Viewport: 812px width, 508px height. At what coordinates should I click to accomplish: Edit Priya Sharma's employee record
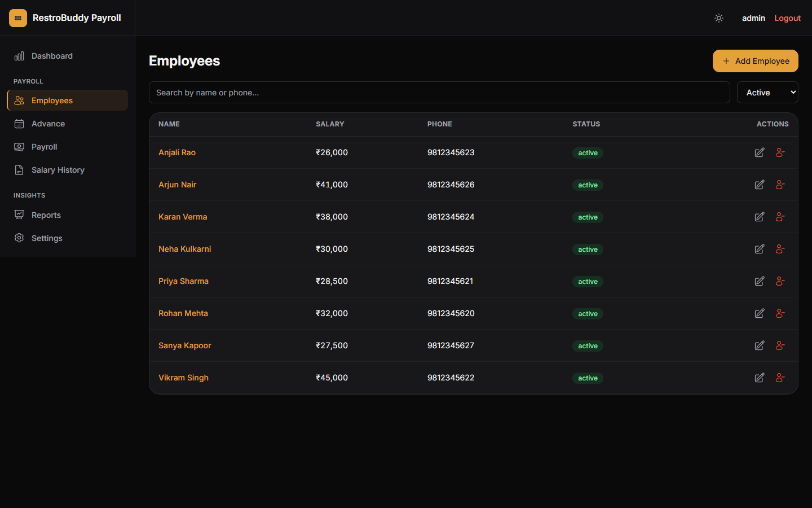click(x=760, y=281)
